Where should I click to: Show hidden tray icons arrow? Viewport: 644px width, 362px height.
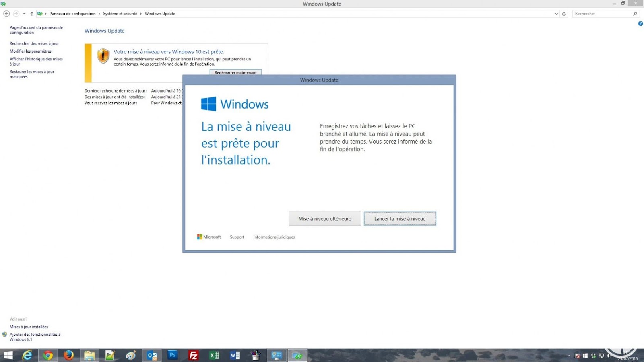pos(569,356)
